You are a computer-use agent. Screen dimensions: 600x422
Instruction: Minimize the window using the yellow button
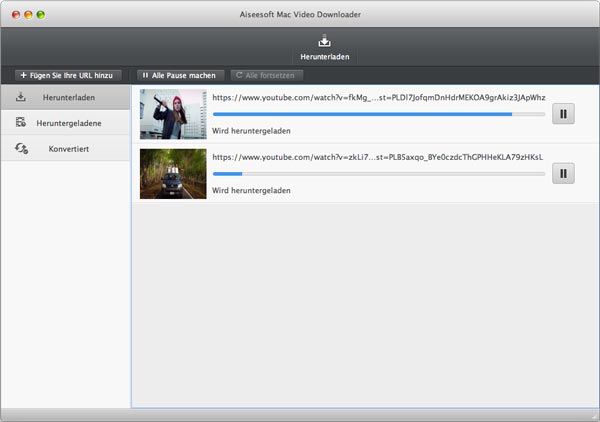28,15
